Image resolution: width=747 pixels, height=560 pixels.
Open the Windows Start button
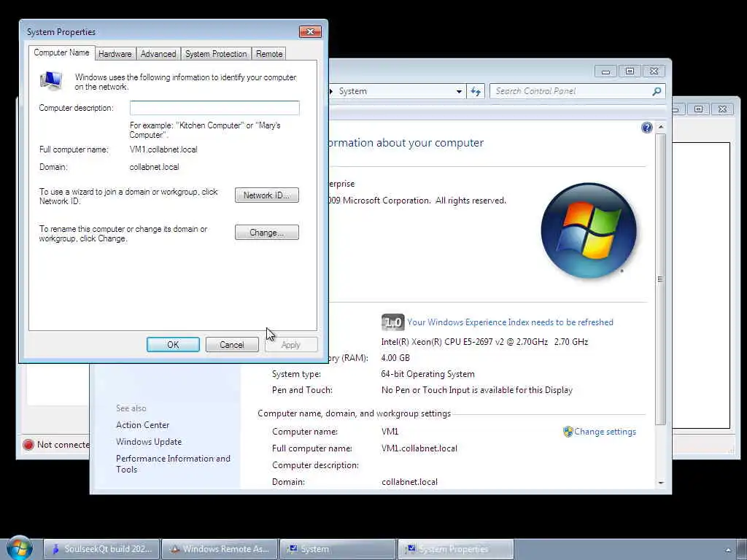pos(20,548)
